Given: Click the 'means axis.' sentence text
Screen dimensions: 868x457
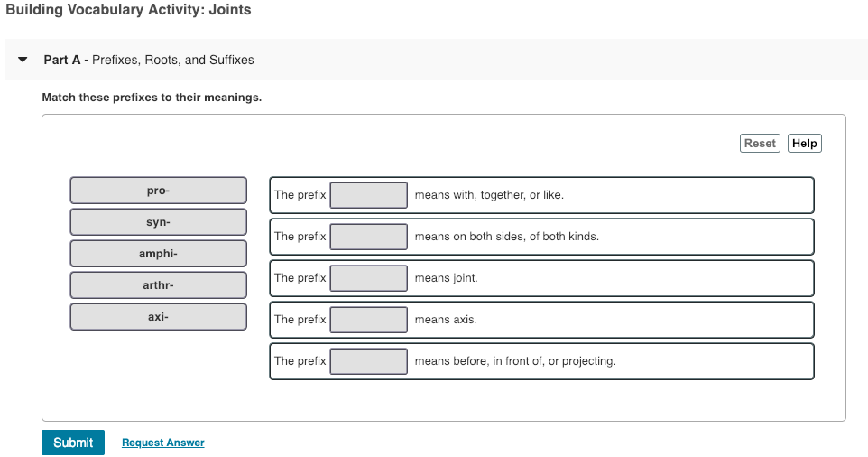Looking at the screenshot, I should pyautogui.click(x=446, y=320).
